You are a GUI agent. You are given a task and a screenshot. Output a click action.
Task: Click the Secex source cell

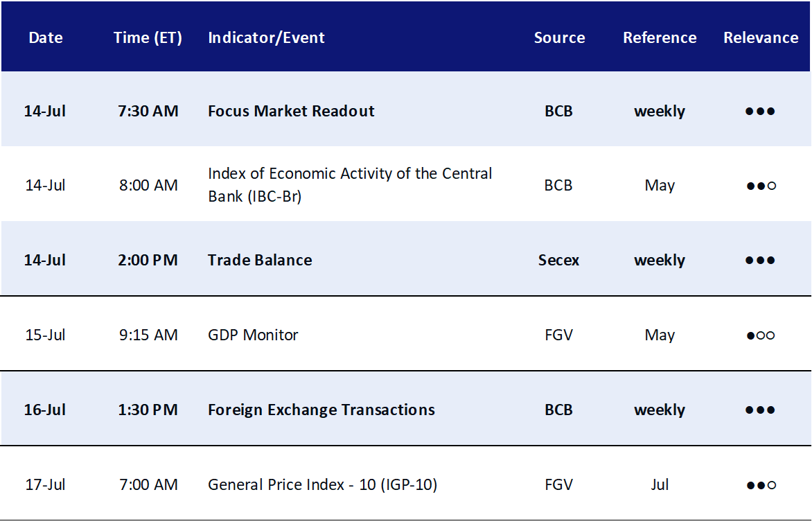point(558,260)
